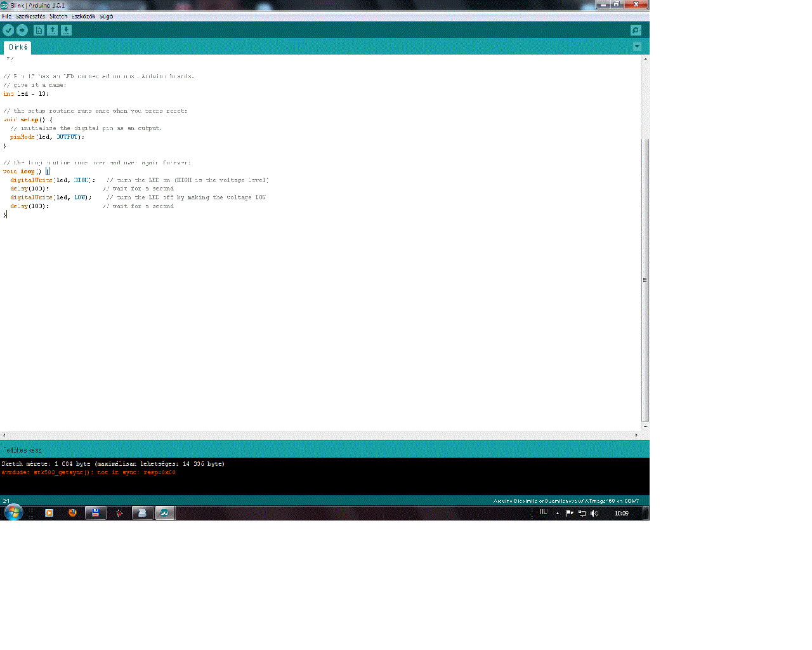
Task: Click the avrdude 'not in sync' error line
Action: [x=89, y=473]
